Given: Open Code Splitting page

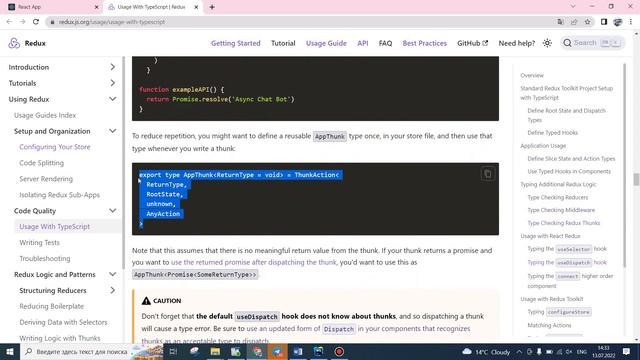Looking at the screenshot, I should coord(42,163).
